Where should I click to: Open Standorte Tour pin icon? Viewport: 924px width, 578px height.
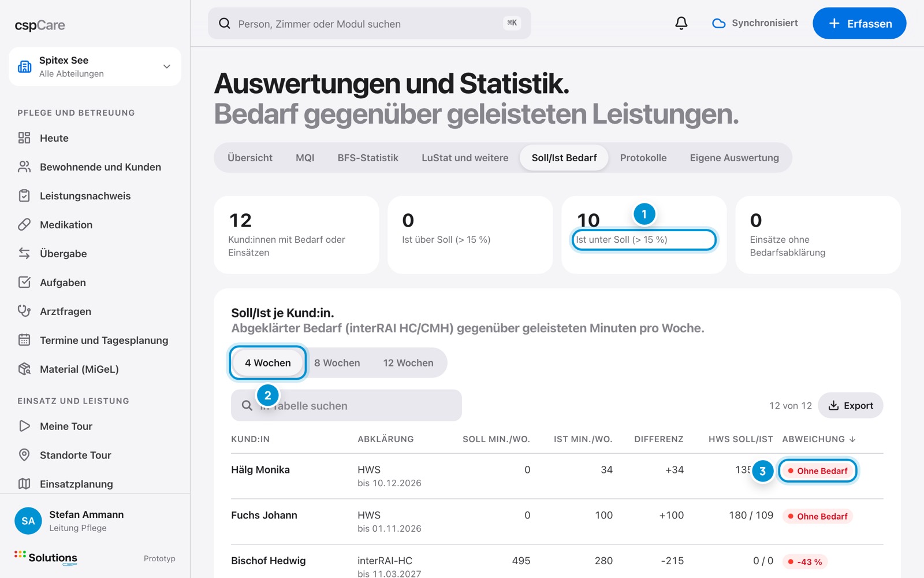tap(24, 455)
